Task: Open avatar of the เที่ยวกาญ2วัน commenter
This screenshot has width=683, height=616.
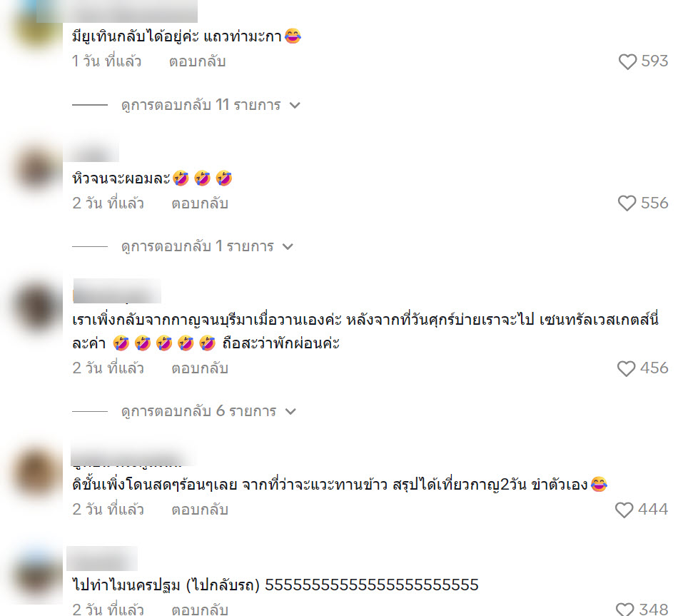Action: point(37,473)
